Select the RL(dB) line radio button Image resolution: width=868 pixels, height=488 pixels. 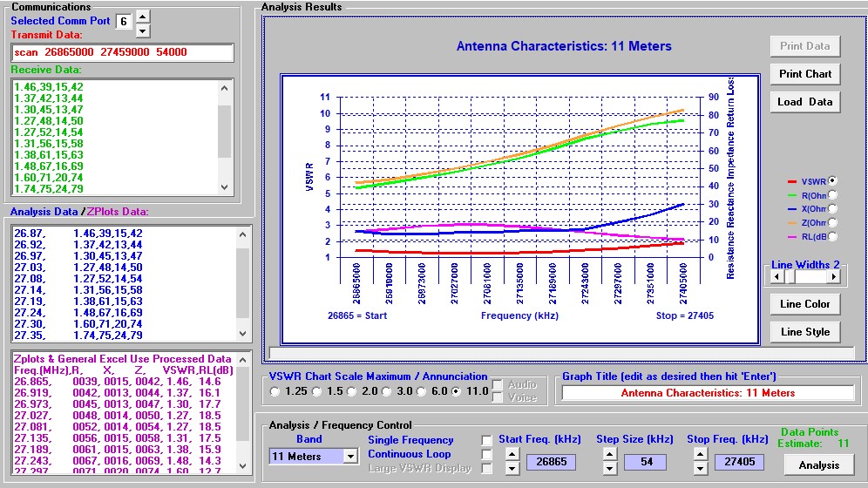coord(832,236)
